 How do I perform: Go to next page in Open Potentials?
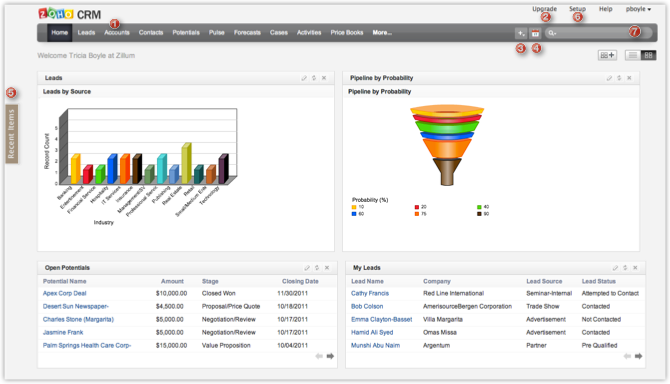[x=330, y=356]
